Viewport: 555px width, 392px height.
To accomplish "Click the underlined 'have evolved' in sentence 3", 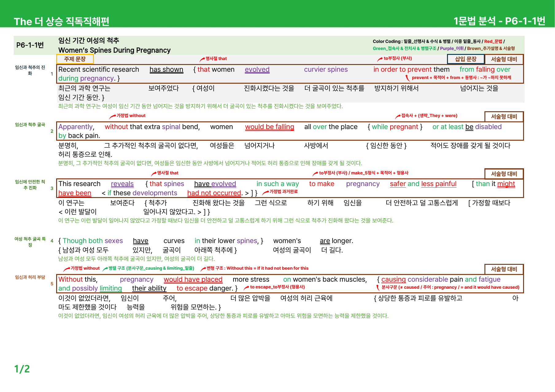I will click(x=215, y=184).
